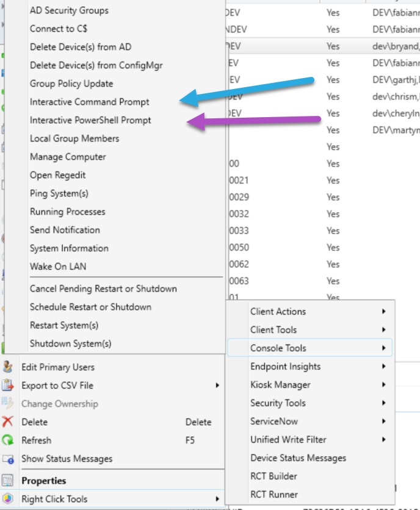The width and height of the screenshot is (420, 510).
Task: Expand the Export to CSV File arrow
Action: (x=217, y=386)
